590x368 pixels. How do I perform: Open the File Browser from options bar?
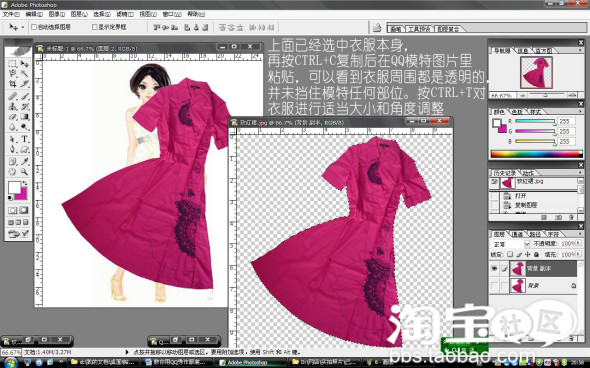377,27
